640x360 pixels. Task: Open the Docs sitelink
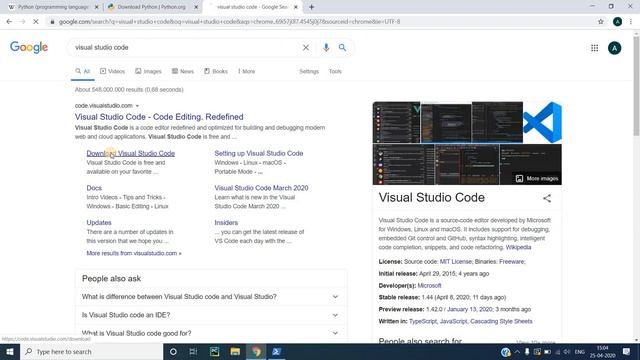click(x=94, y=188)
